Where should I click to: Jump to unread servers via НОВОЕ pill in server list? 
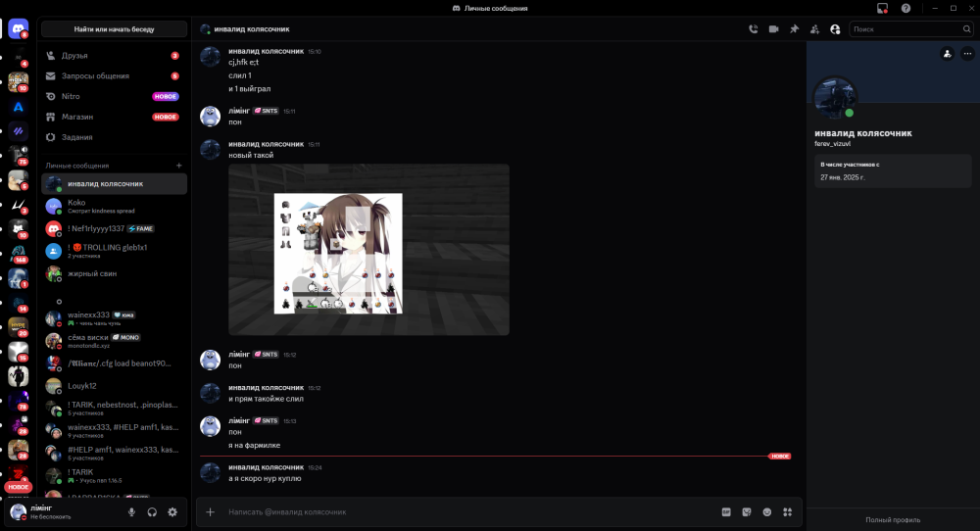pos(18,487)
